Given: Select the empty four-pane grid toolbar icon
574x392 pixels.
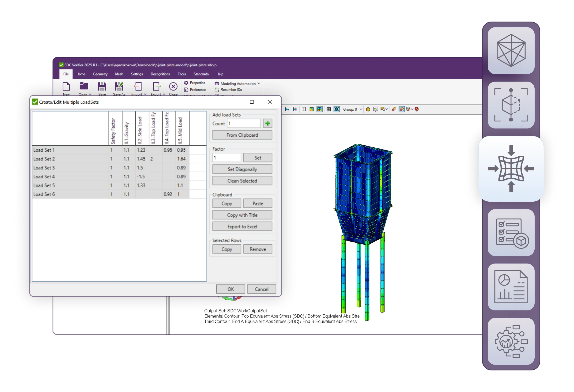Looking at the screenshot, I should [x=304, y=109].
